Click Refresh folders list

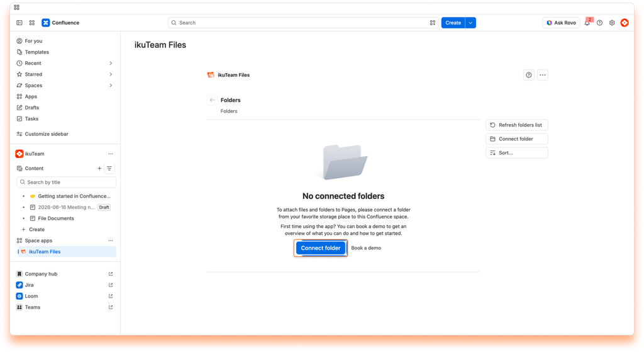(x=517, y=125)
